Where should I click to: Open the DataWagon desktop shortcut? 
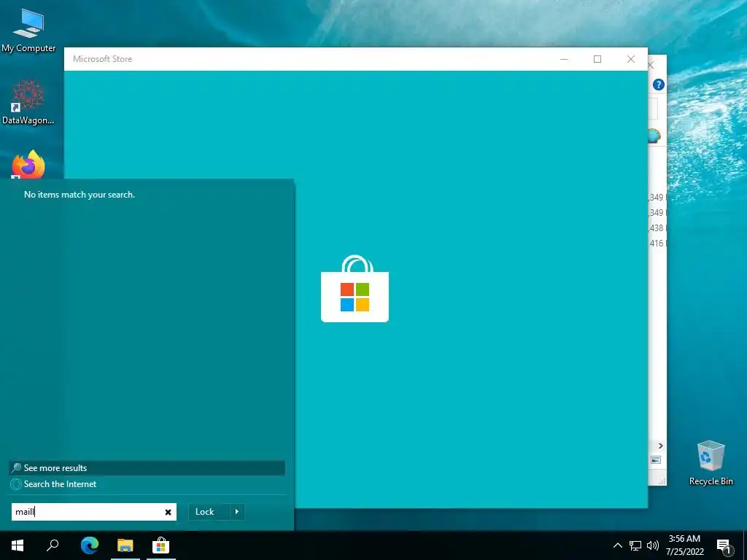click(28, 102)
